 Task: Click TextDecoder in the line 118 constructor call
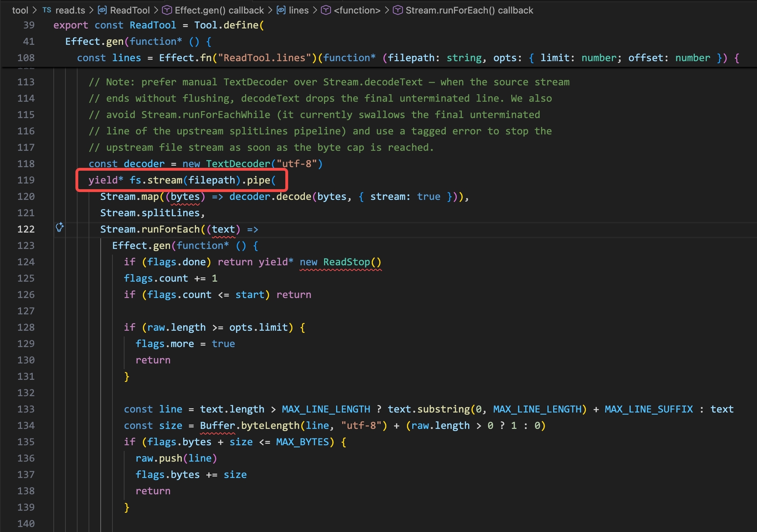pyautogui.click(x=238, y=164)
